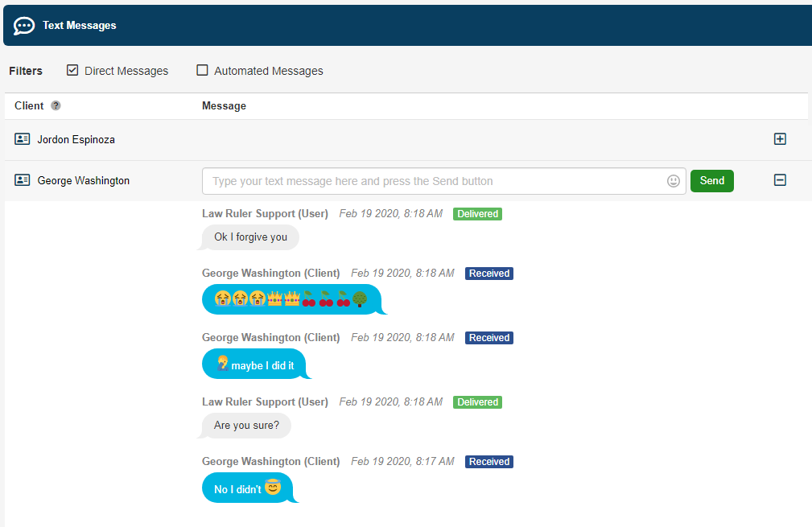Click the Received badge on 'maybe I did it'
The width and height of the screenshot is (812, 527).
488,337
